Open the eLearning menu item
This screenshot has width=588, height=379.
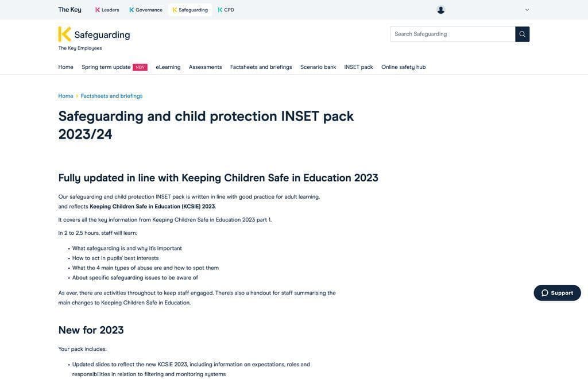(168, 67)
